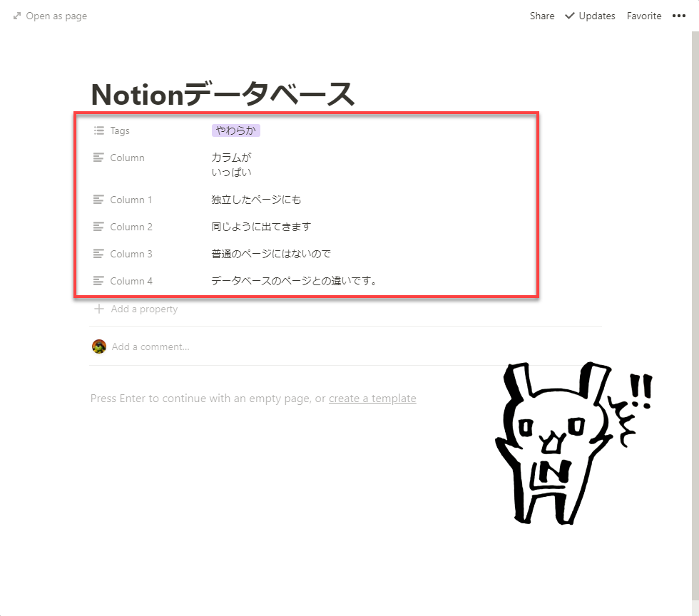Click the Press Enter to continue placeholder text
This screenshot has height=616, width=699.
(208, 398)
